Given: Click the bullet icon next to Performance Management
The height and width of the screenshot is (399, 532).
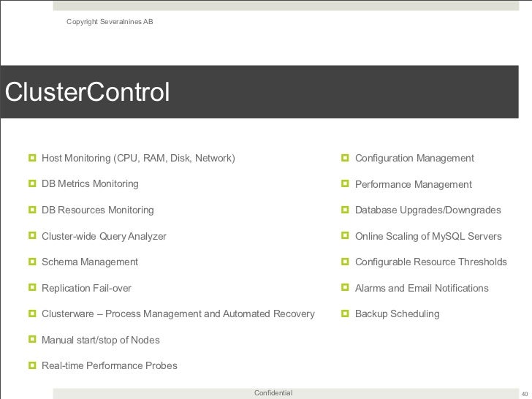Looking at the screenshot, I should (x=346, y=184).
